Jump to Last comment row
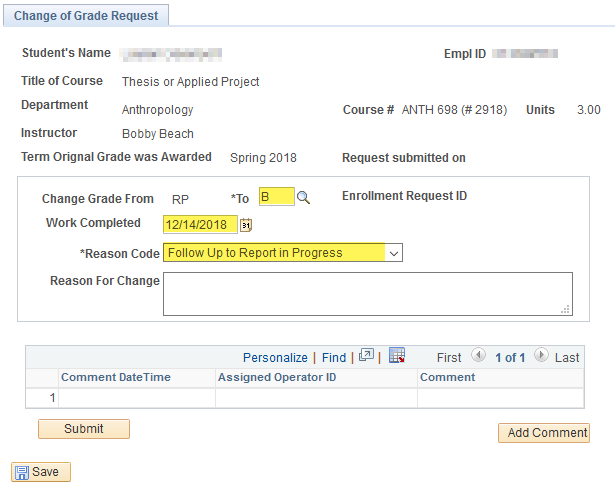This screenshot has width=615, height=491. click(x=567, y=358)
